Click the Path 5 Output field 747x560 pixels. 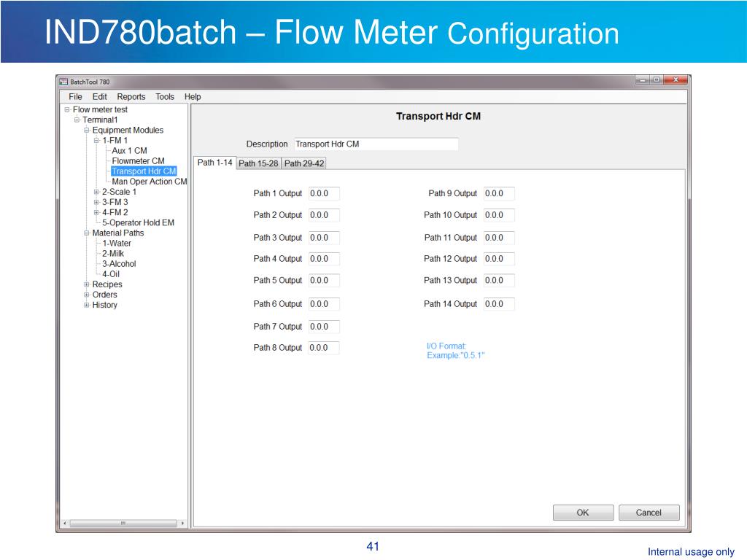(324, 281)
